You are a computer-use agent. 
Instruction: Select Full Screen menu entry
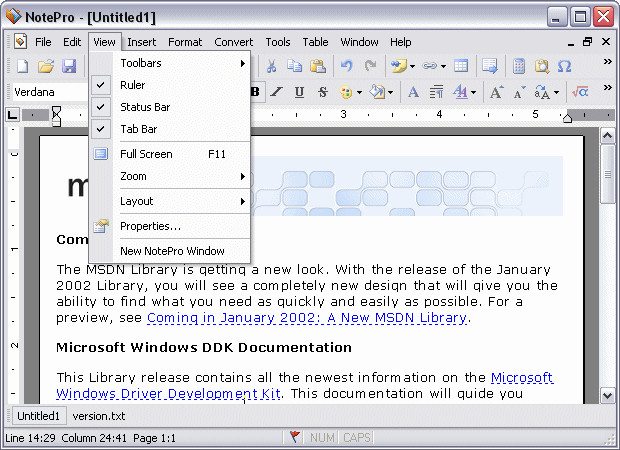tap(170, 154)
